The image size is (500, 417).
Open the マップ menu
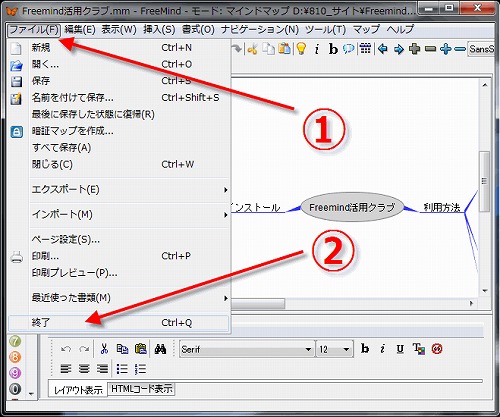point(366,30)
